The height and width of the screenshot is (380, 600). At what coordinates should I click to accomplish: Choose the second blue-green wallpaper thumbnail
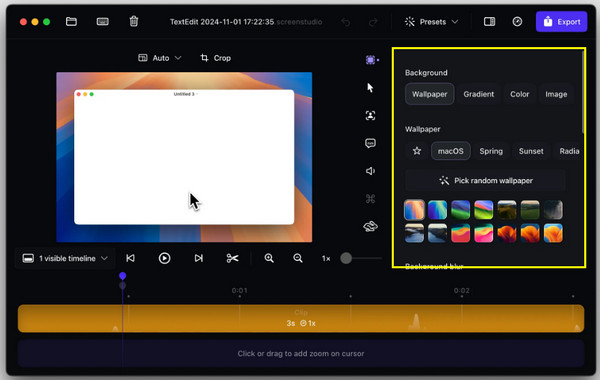pos(437,210)
